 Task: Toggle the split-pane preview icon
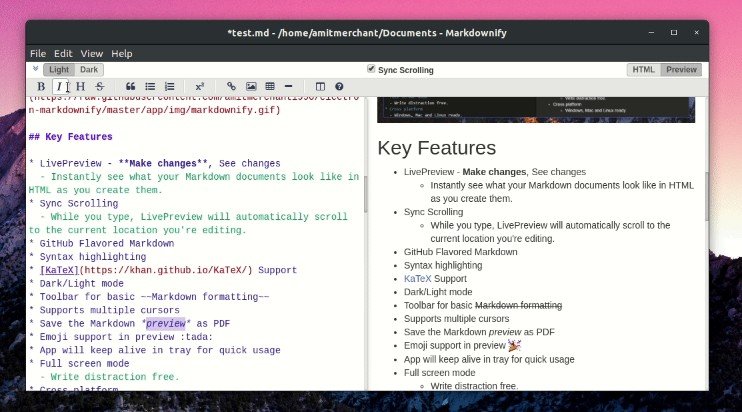tap(320, 87)
